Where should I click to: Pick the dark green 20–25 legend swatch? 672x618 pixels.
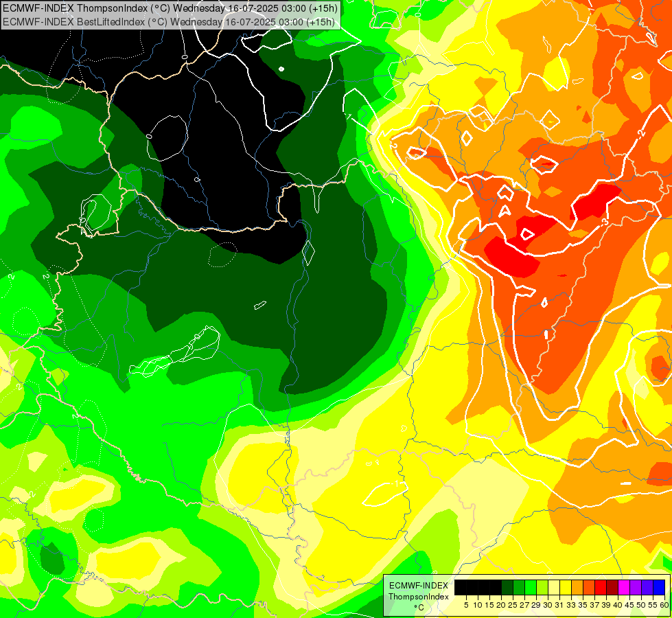point(507,587)
